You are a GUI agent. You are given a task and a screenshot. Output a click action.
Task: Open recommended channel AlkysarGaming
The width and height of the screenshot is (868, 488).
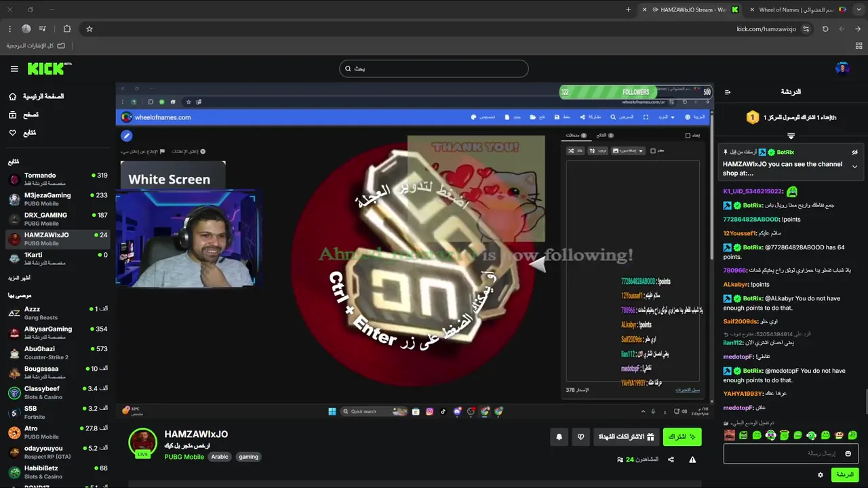(58, 332)
